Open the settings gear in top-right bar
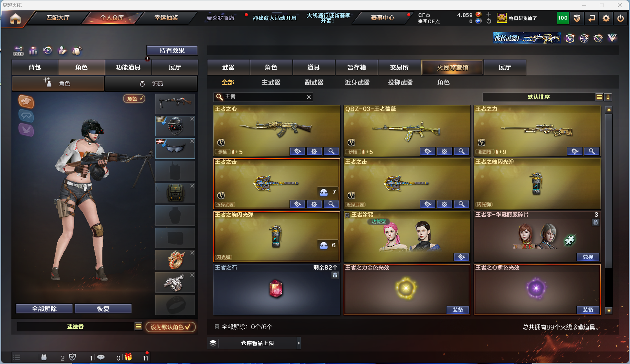 click(606, 18)
